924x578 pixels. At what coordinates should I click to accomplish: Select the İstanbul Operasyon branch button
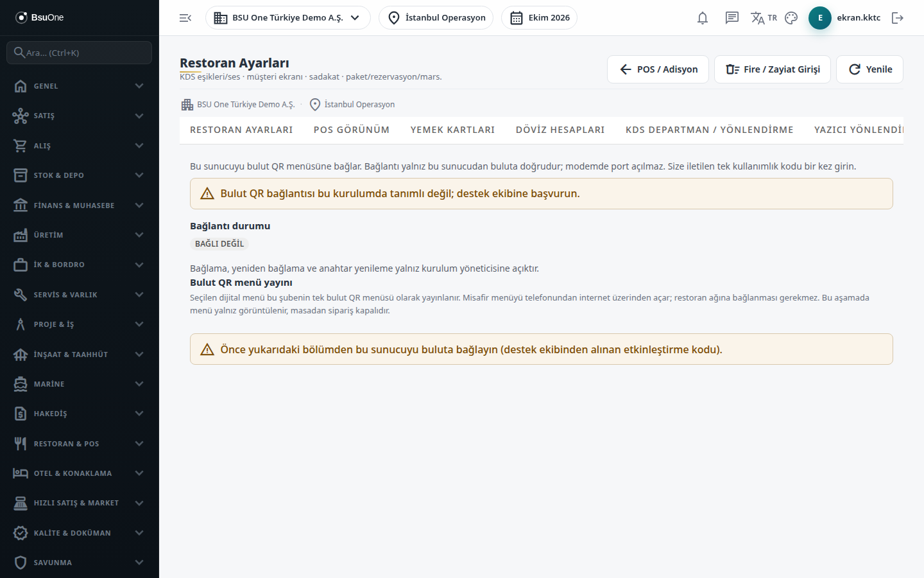pos(436,18)
